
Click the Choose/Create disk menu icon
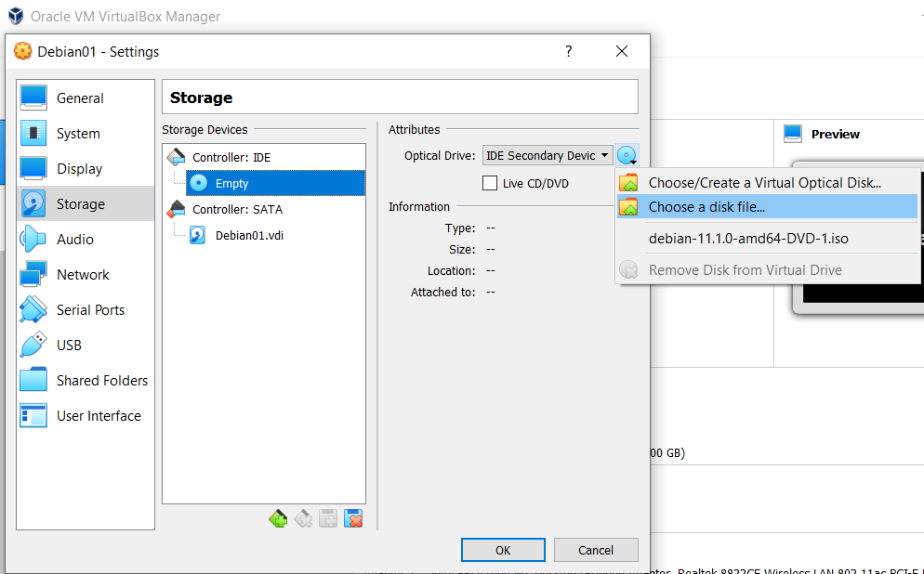click(628, 182)
